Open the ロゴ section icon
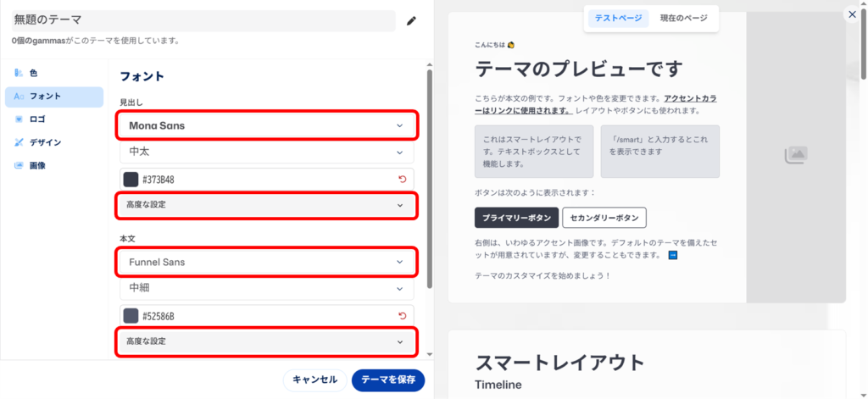The height and width of the screenshot is (399, 868). coord(19,119)
